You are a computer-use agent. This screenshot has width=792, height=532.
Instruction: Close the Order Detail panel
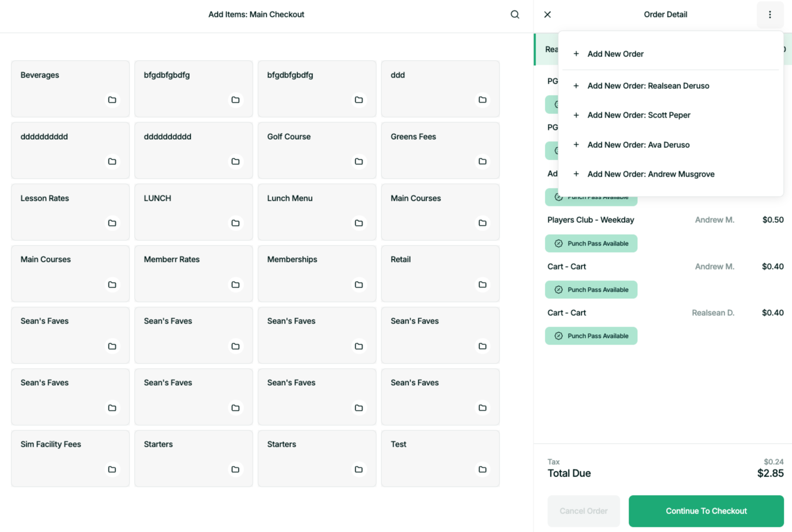[x=547, y=14]
